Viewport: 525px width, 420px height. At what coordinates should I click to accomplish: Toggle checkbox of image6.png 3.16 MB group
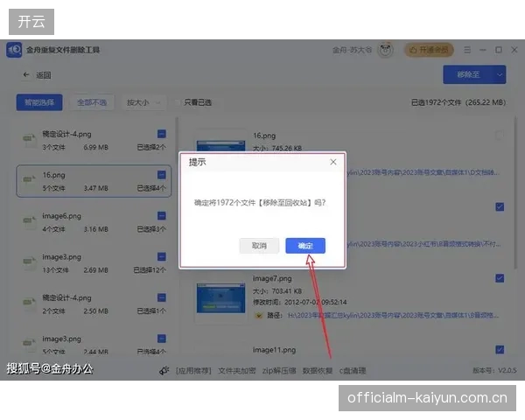click(x=162, y=216)
